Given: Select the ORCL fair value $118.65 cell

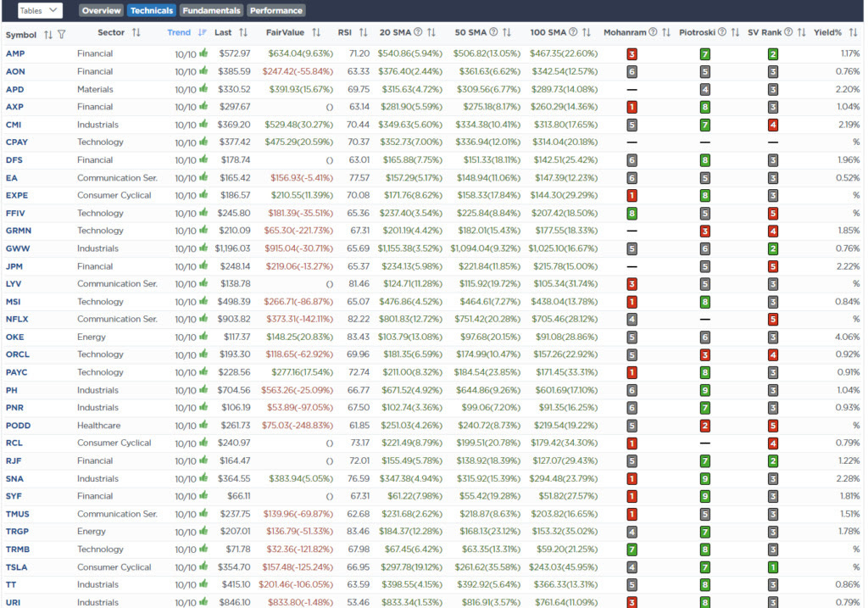Looking at the screenshot, I should (299, 354).
